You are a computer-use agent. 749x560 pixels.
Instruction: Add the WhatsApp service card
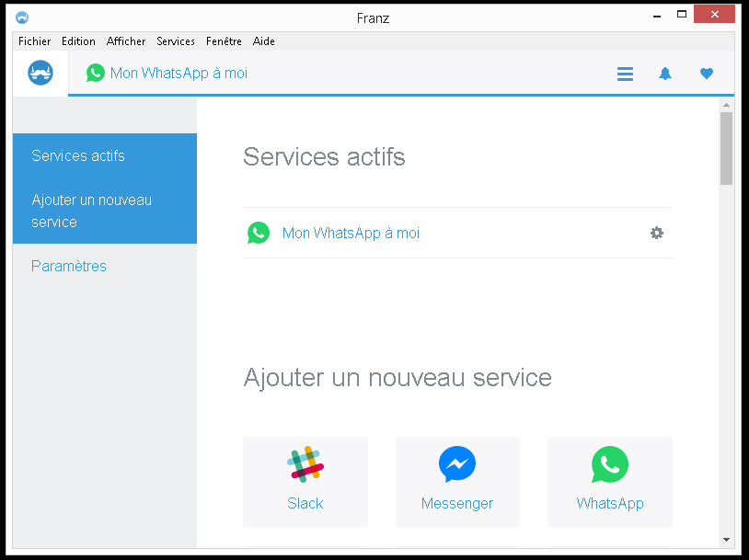[x=609, y=482]
